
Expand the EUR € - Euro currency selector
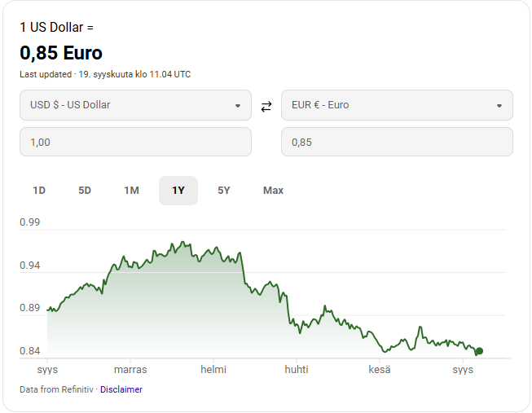397,105
